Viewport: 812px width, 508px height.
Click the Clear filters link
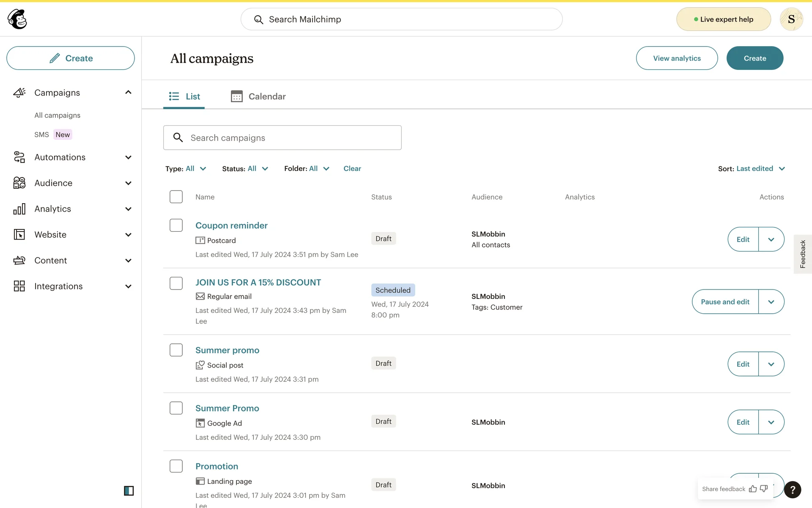352,168
